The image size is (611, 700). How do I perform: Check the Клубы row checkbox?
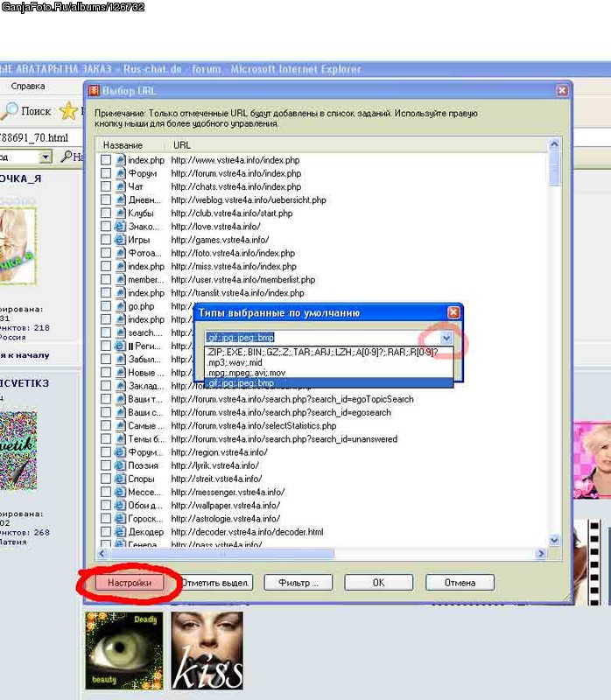(106, 213)
